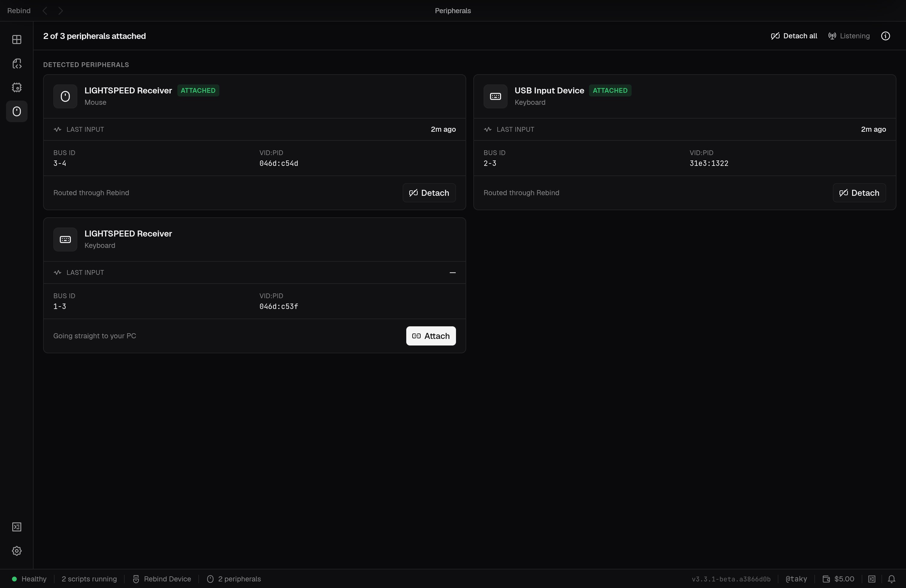
Task: Attach the LIGHTSPEED Receiver keyboard
Action: click(x=431, y=336)
